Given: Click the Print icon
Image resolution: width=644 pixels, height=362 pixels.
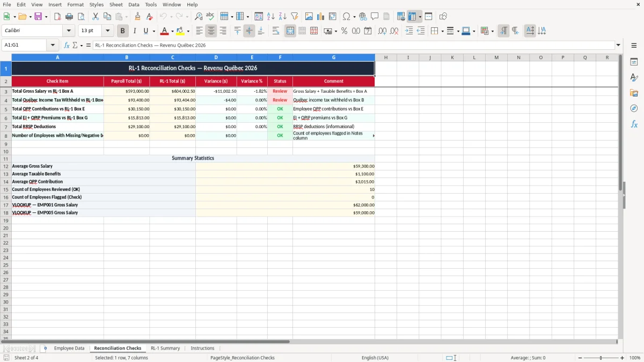Looking at the screenshot, I should (69, 17).
